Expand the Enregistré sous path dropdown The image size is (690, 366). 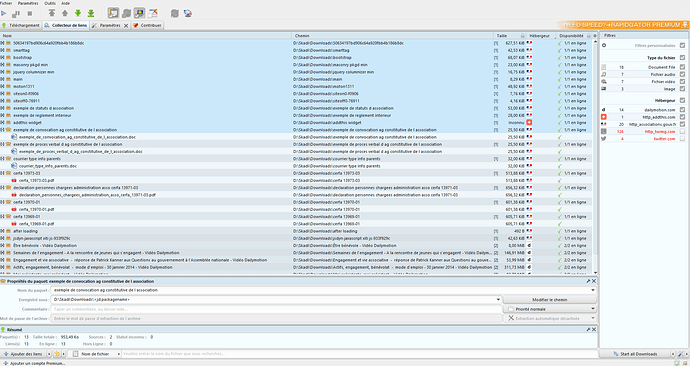(498, 300)
